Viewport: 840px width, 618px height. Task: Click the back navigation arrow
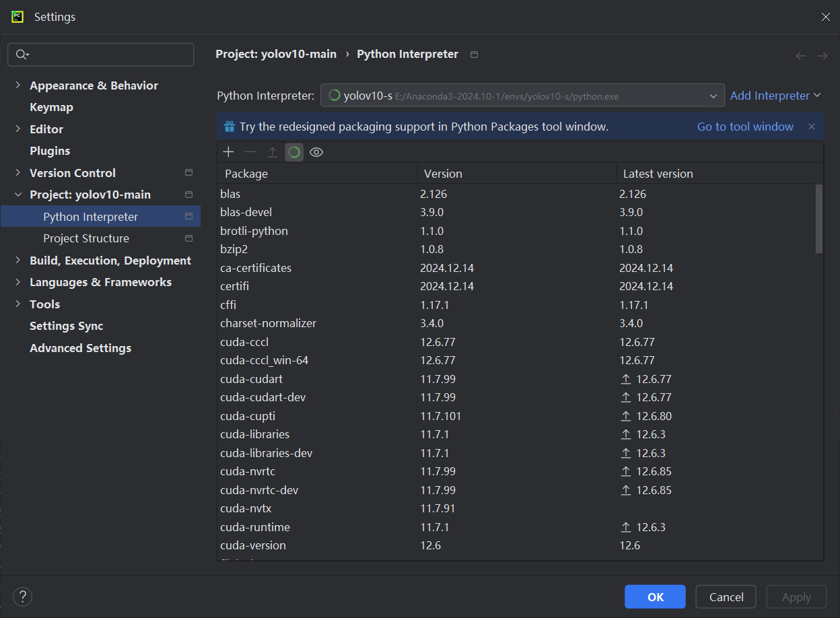tap(801, 56)
